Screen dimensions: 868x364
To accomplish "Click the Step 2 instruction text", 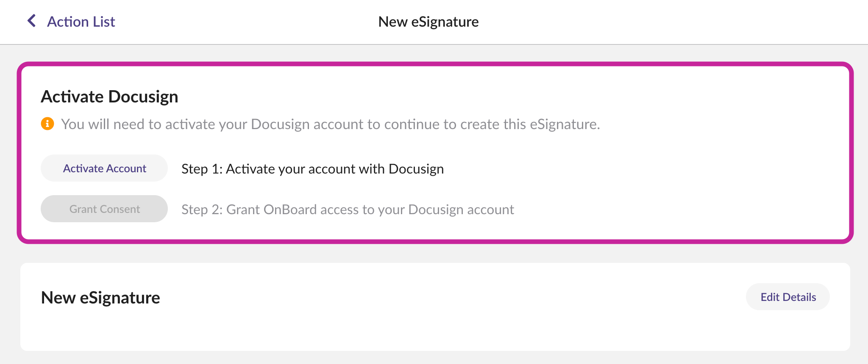I will point(348,210).
